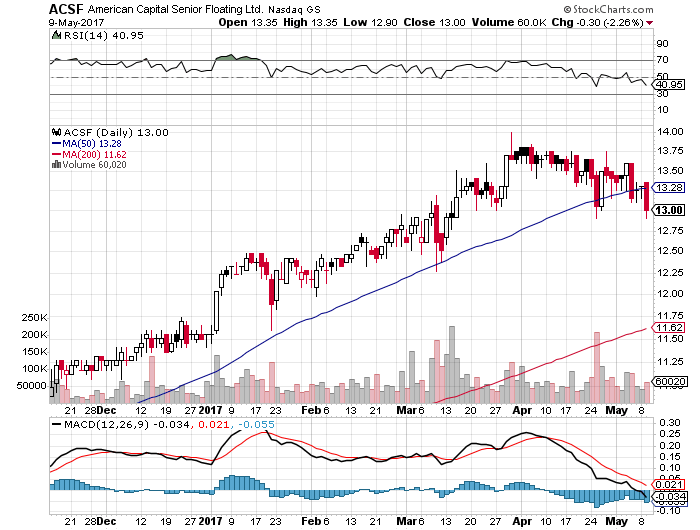This screenshot has height=530, width=700.
Task: Click the 13.28 MA(50) price tag
Action: 667,187
